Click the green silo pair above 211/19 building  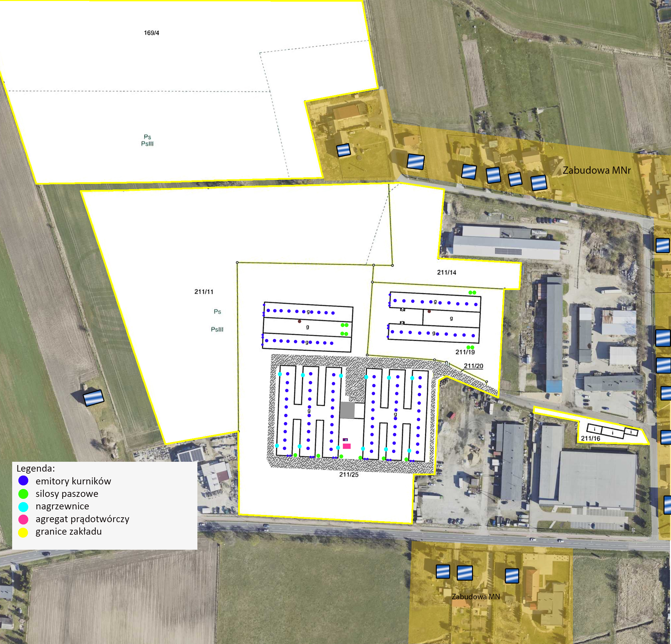tap(472, 293)
